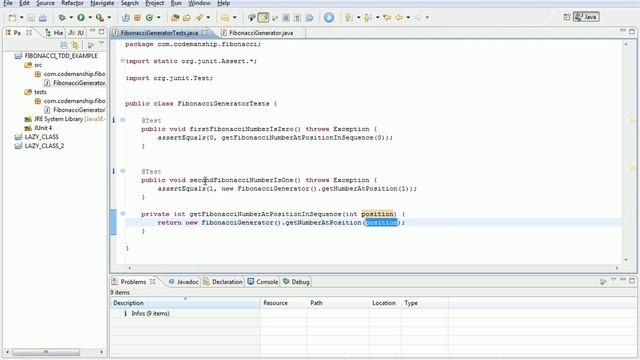Screen dimensions: 640x360
Task: Switch to the Hierarchy view tab
Action: (54, 33)
